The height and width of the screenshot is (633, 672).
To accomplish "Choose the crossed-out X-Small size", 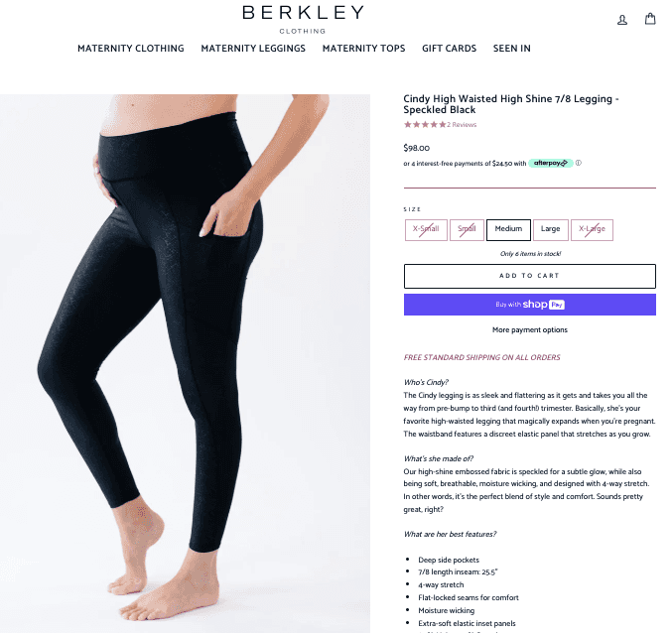I will pos(426,230).
